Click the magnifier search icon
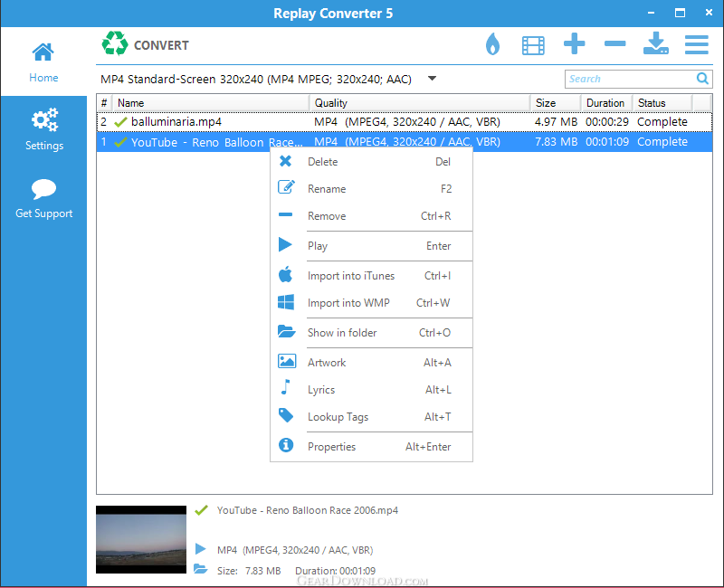 click(x=702, y=79)
